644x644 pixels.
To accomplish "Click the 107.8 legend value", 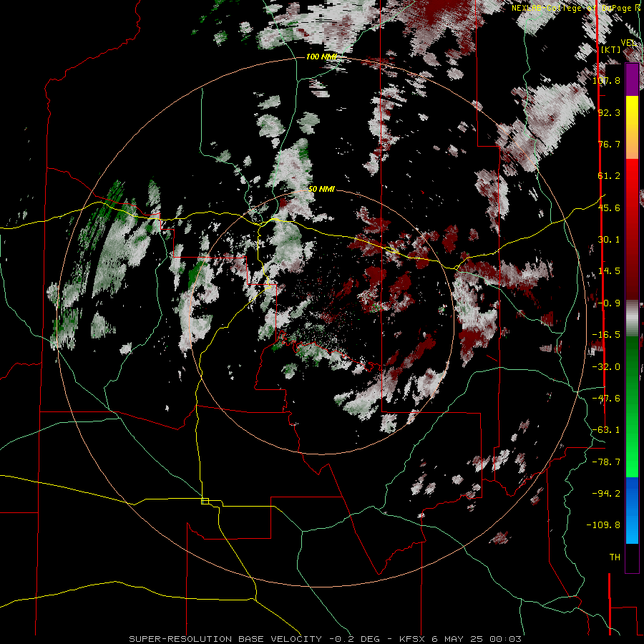I will tap(606, 80).
